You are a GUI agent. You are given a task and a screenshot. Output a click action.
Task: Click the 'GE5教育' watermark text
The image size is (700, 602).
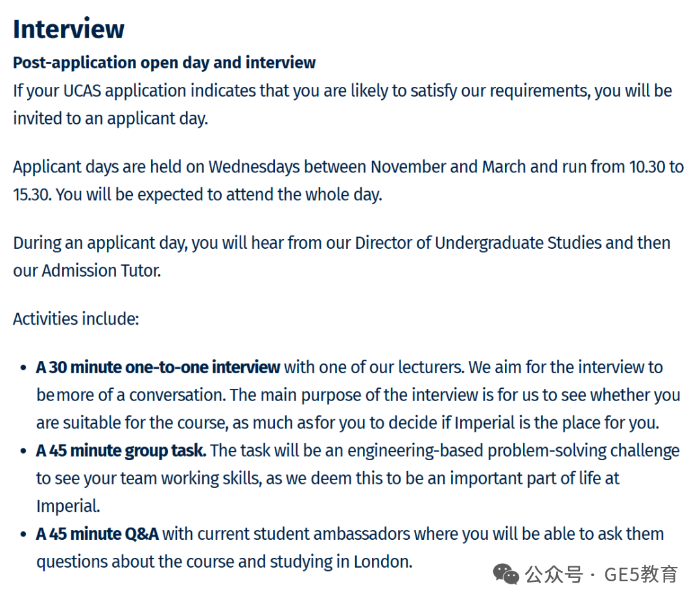[641, 574]
